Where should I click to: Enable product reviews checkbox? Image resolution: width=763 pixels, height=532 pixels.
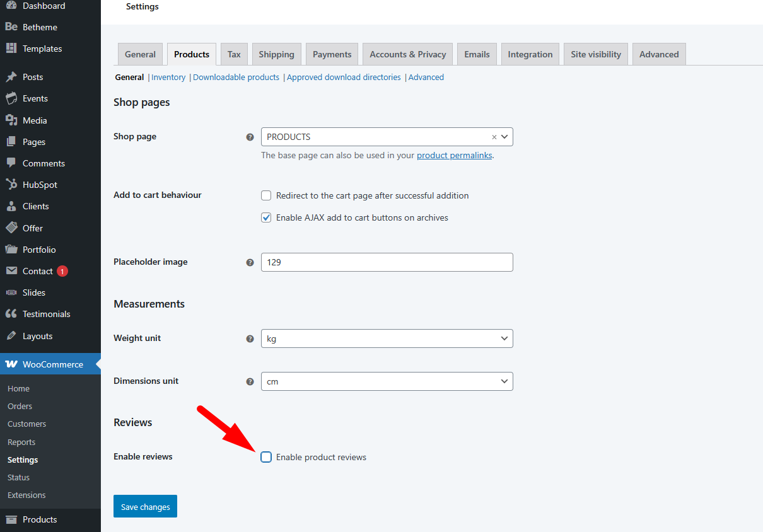pos(266,457)
